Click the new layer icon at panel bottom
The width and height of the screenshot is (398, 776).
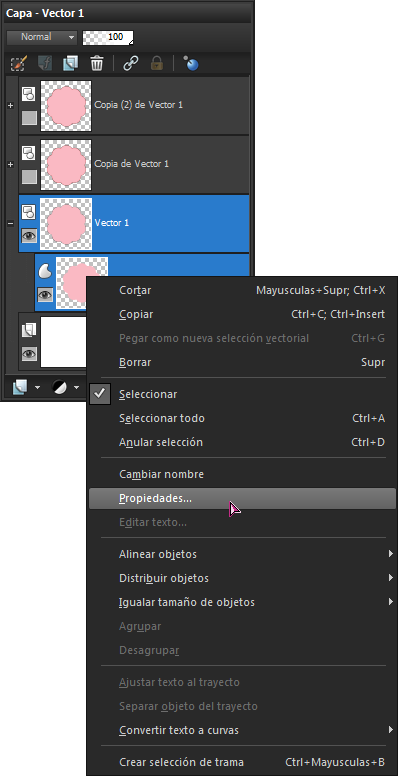point(19,388)
